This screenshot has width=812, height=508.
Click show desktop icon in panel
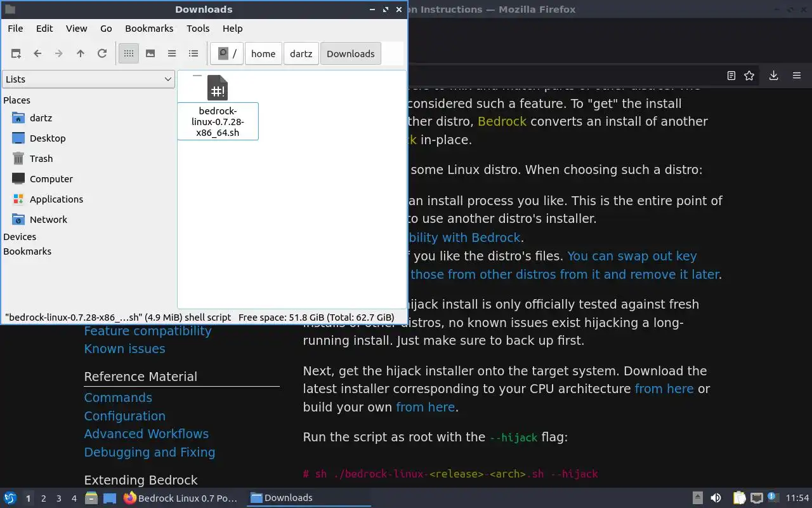pos(110,498)
